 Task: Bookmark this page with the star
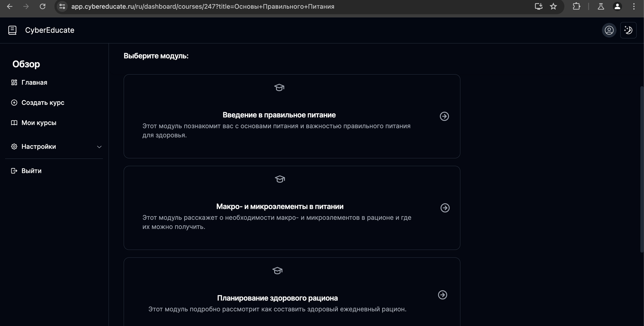[553, 6]
